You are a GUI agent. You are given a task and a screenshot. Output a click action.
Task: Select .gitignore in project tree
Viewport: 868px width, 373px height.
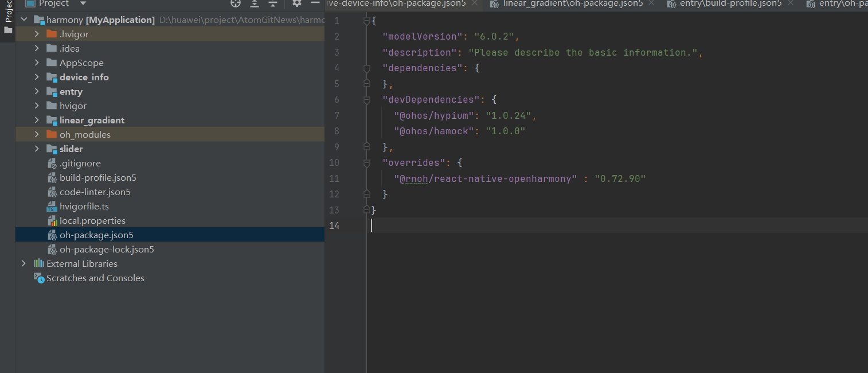[80, 164]
